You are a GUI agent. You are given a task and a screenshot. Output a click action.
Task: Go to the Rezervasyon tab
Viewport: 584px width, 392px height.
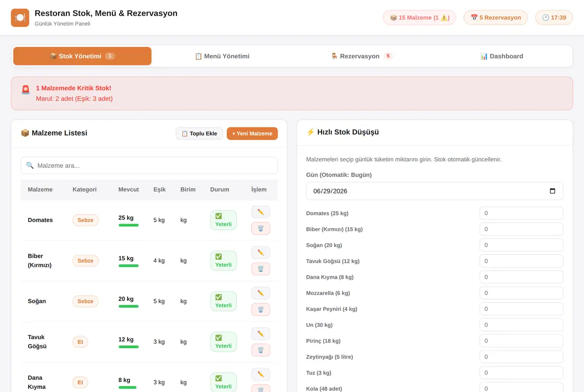click(x=362, y=56)
